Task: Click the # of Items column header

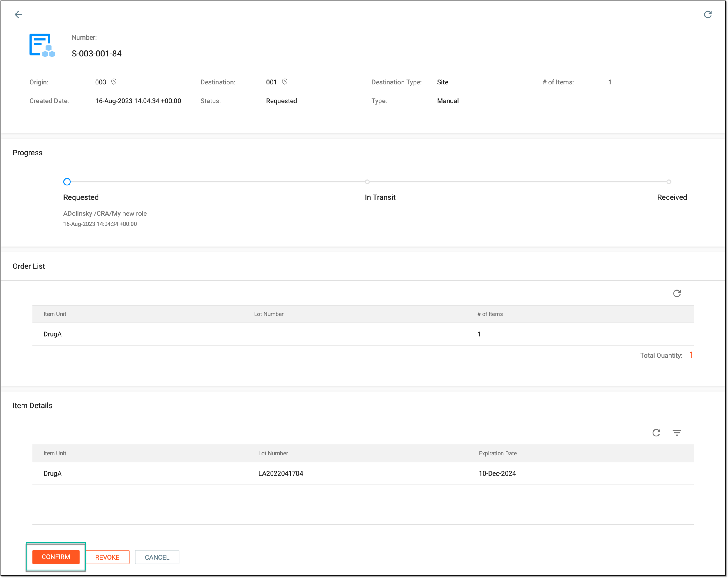Action: (x=490, y=314)
